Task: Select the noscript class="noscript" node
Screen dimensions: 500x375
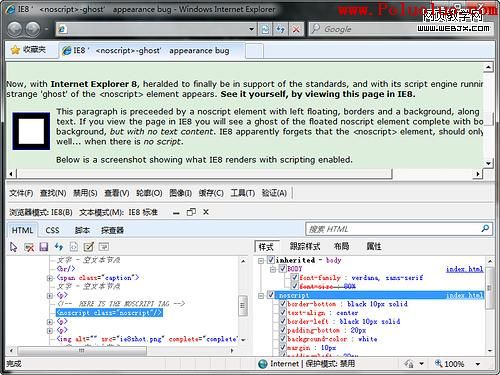Action: coord(109,313)
